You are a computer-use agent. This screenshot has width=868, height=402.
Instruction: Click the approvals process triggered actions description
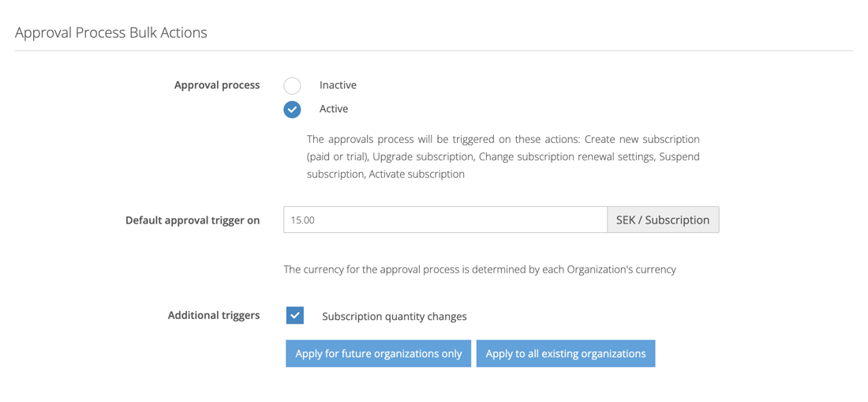point(503,156)
